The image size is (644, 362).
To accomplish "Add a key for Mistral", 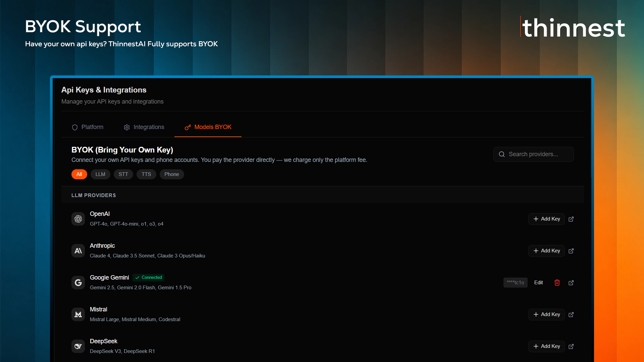I will (x=546, y=314).
